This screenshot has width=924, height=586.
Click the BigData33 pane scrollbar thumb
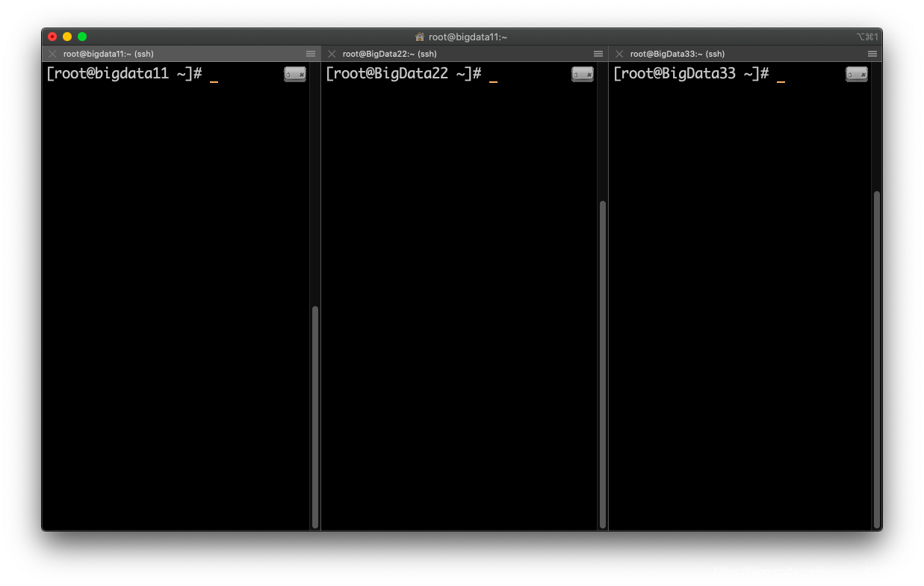pos(877,360)
